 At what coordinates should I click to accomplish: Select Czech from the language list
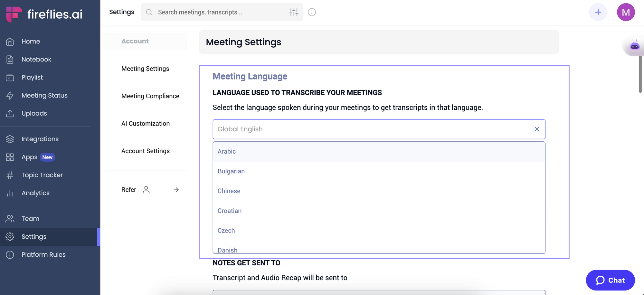[x=226, y=230]
